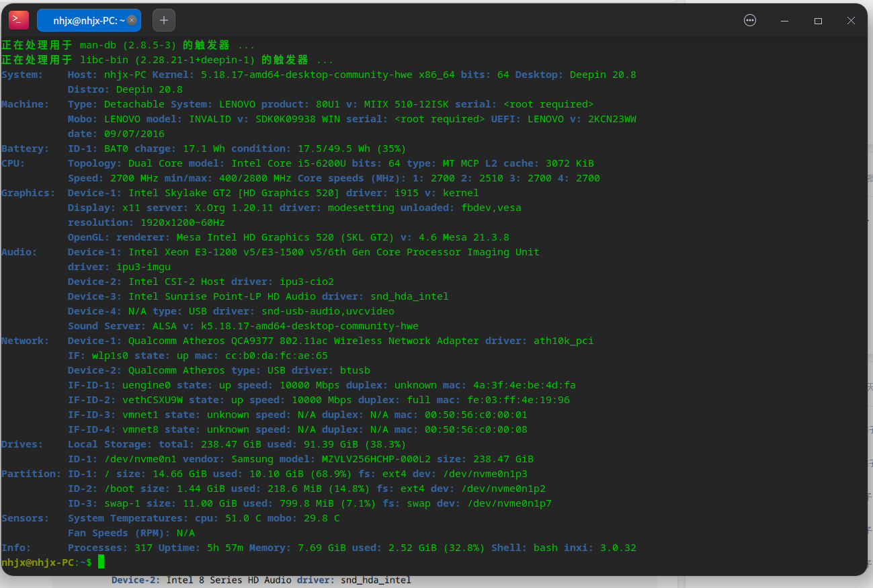Click the vethCSXU9W interface name

(x=153, y=400)
